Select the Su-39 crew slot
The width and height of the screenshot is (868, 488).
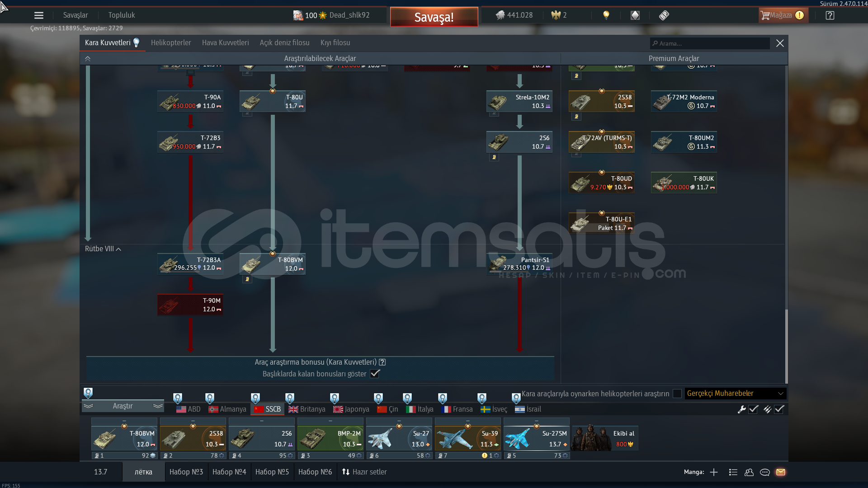468,438
